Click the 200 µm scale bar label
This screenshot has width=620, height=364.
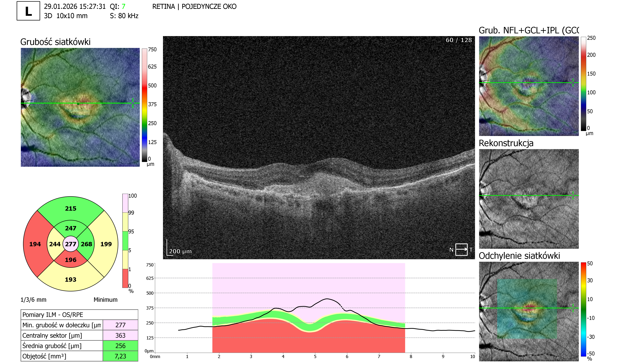pyautogui.click(x=180, y=251)
